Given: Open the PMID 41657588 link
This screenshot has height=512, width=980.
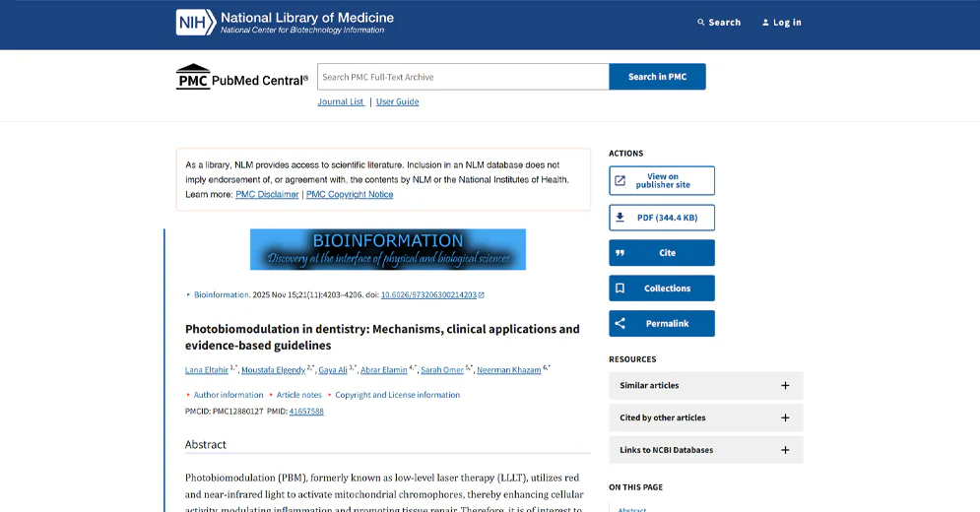Looking at the screenshot, I should pos(306,412).
